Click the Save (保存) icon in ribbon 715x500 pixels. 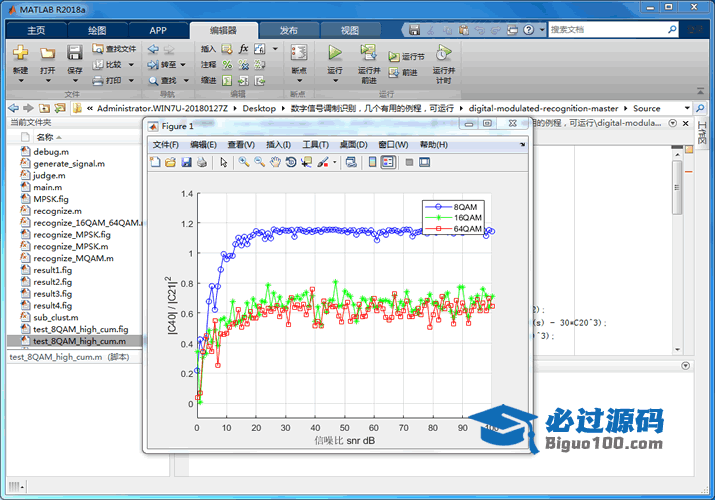pyautogui.click(x=75, y=53)
